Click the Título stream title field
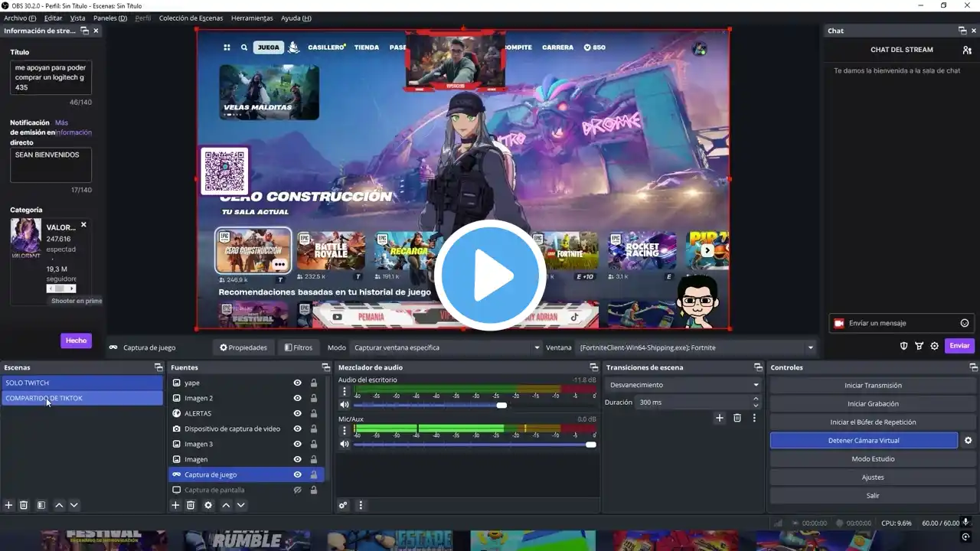The width and height of the screenshot is (980, 551). tap(51, 78)
